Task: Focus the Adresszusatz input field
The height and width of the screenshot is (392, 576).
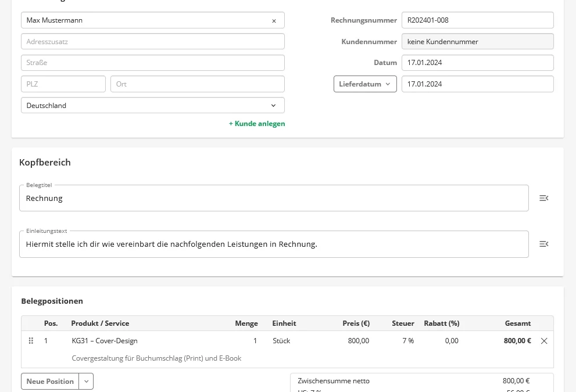Action: point(152,42)
